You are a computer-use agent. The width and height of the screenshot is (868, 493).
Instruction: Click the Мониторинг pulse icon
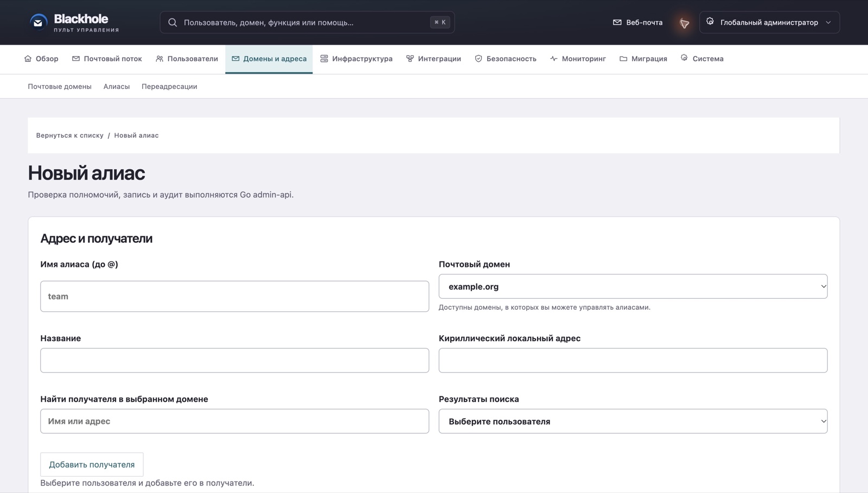553,59
